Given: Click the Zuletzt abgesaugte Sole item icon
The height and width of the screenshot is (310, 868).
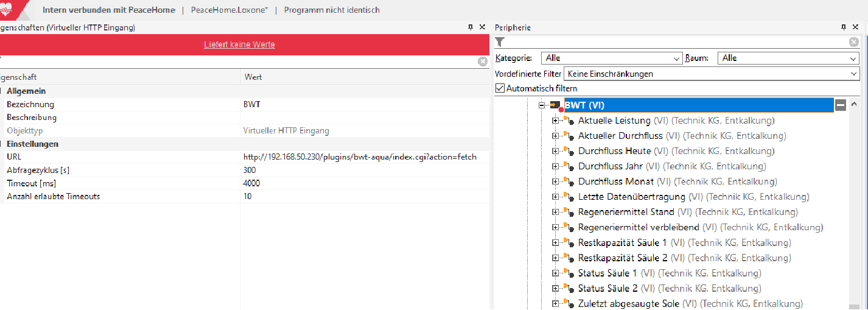Looking at the screenshot, I should pos(569,303).
